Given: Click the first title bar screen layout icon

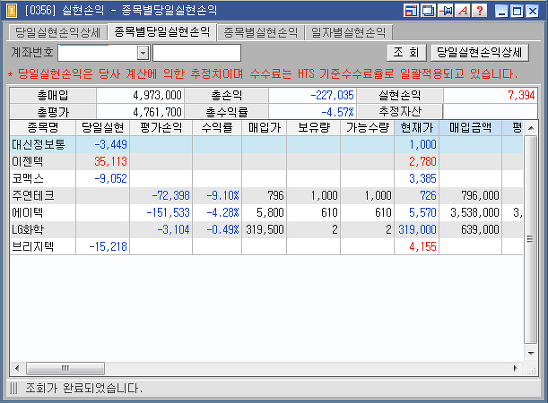Looking at the screenshot, I should click(x=411, y=10).
